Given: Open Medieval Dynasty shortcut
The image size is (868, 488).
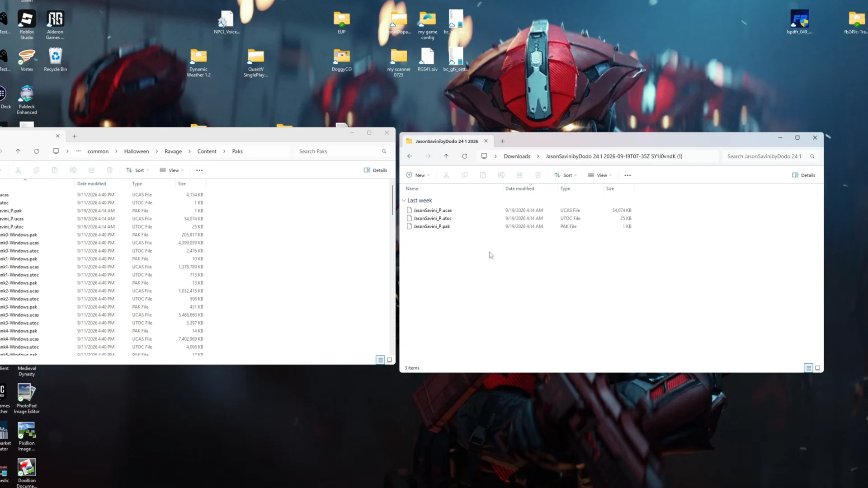Looking at the screenshot, I should (x=27, y=371).
